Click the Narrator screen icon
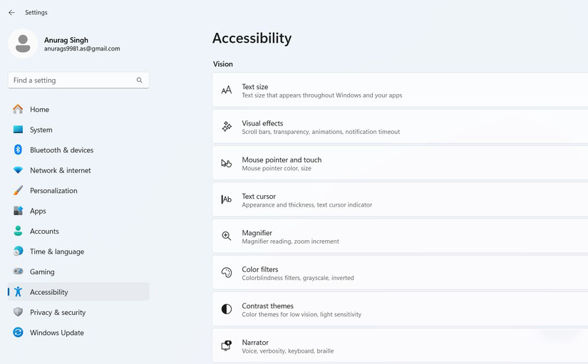588x364 pixels. point(227,345)
